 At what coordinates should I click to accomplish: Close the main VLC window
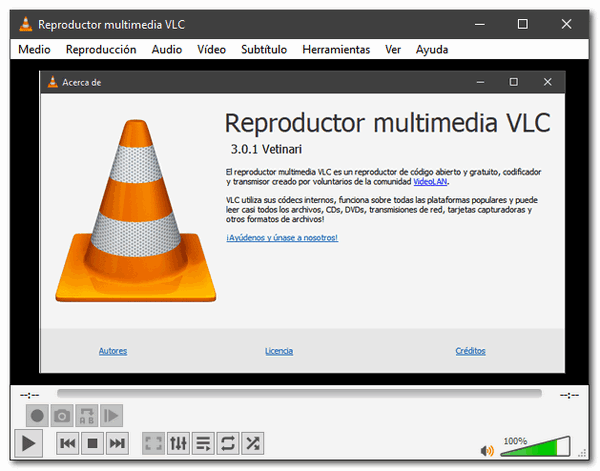tap(567, 24)
